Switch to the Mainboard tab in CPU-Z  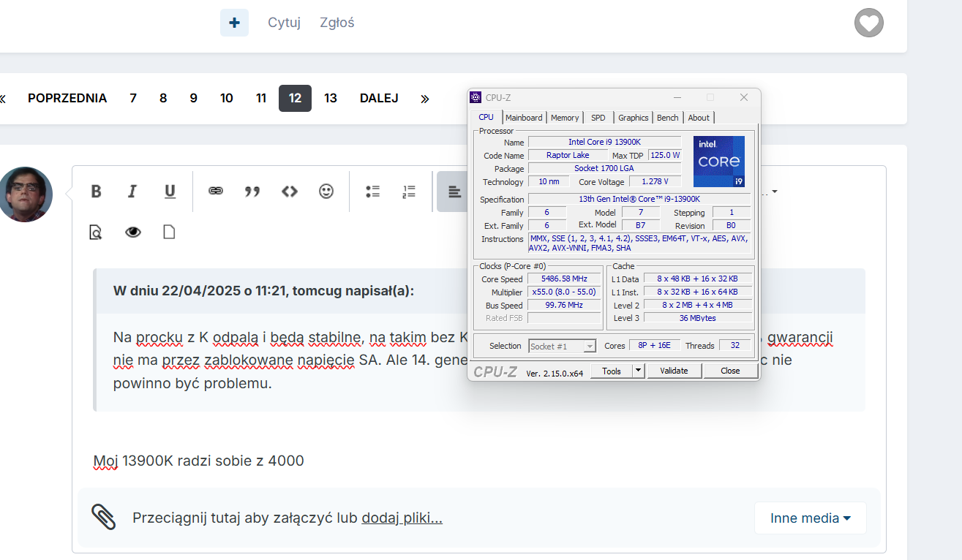pos(524,118)
